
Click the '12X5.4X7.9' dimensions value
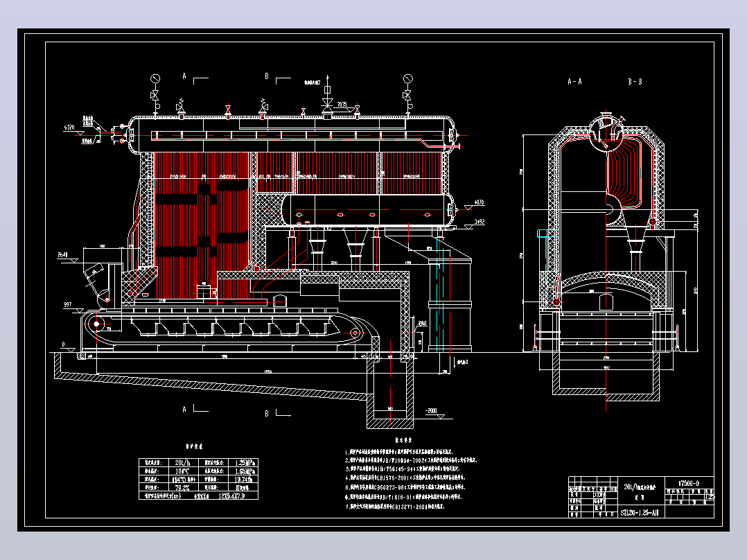coord(231,496)
